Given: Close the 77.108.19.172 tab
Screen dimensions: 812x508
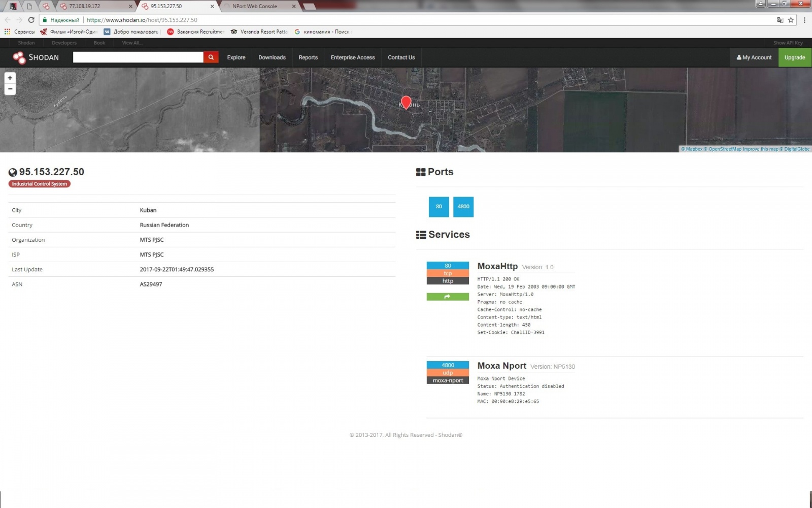Looking at the screenshot, I should point(130,7).
